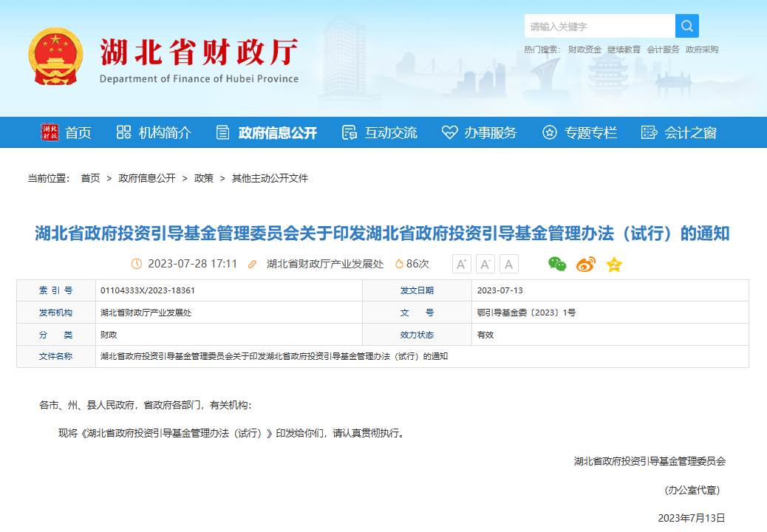Open the 办事服务 menu item
The height and width of the screenshot is (532, 767).
click(490, 132)
